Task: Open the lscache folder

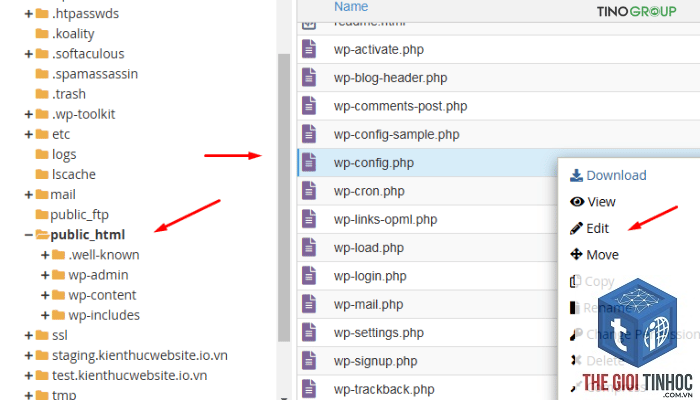Action: coord(74,175)
